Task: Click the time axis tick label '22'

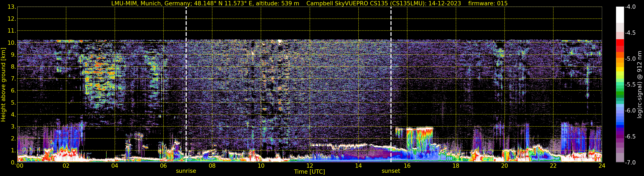Action: (553, 166)
